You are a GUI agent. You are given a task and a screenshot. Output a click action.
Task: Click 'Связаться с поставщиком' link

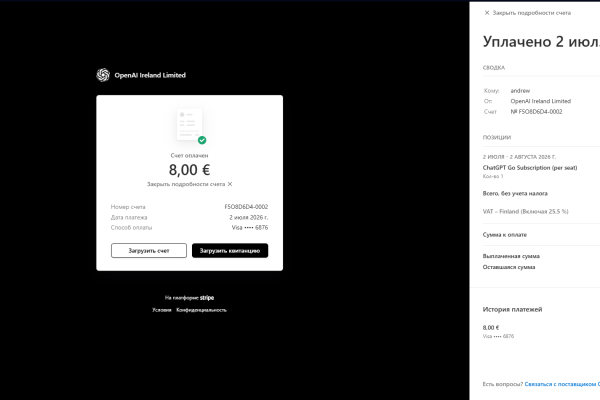(x=562, y=384)
